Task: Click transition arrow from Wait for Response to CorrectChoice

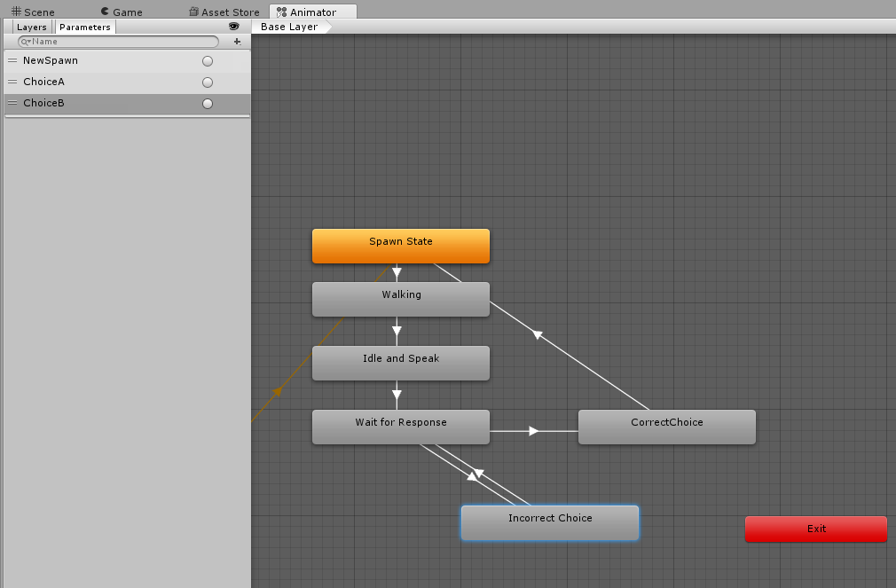Action: [x=534, y=431]
